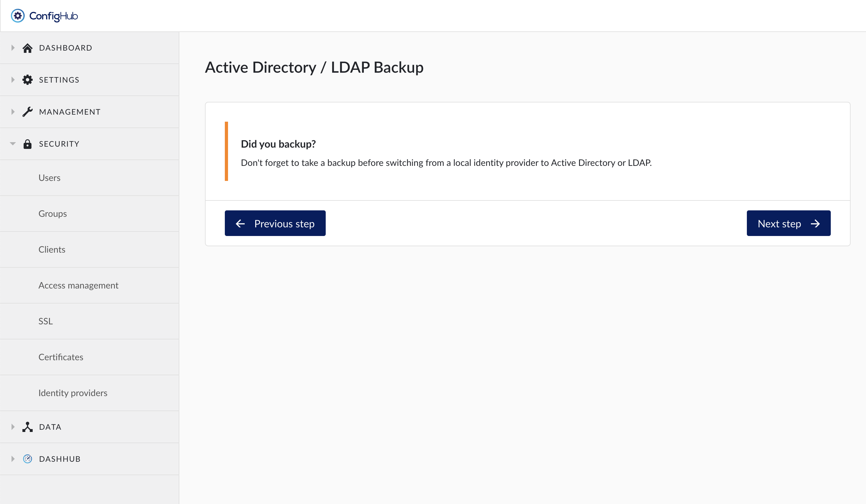
Task: Select Identity providers from the sidebar
Action: (x=73, y=393)
